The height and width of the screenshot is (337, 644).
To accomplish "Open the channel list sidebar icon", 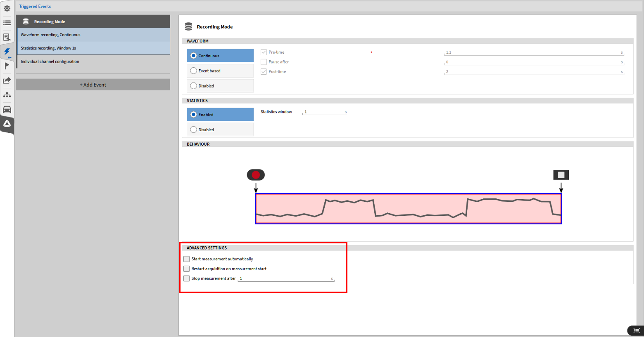I will (7, 23).
